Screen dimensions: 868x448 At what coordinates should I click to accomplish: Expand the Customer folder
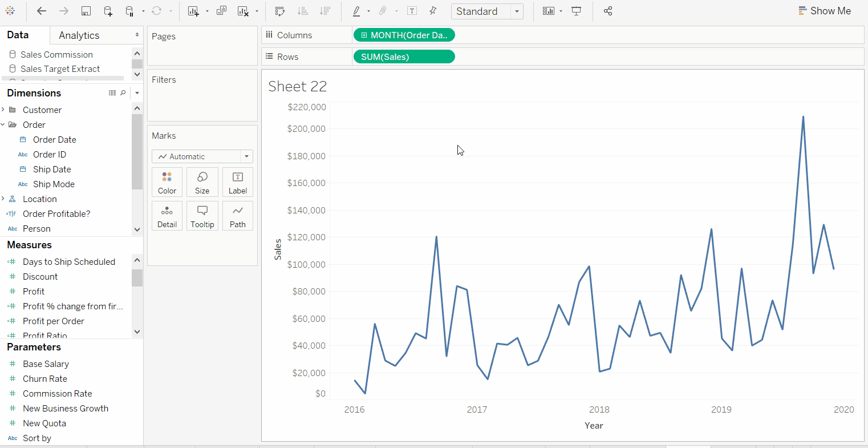3,110
